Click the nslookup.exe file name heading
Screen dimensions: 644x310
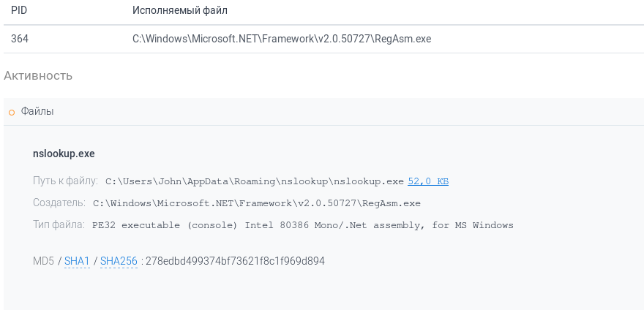[x=64, y=154]
